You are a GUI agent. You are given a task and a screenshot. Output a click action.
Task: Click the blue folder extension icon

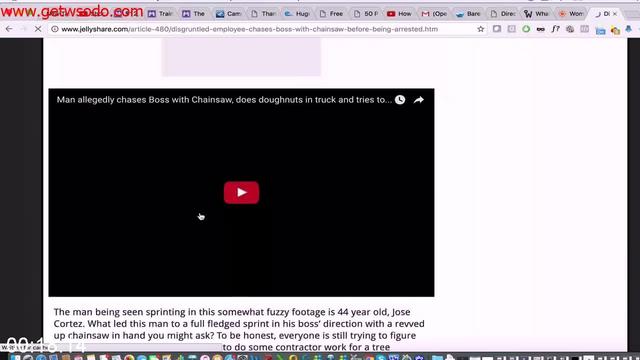click(x=600, y=30)
